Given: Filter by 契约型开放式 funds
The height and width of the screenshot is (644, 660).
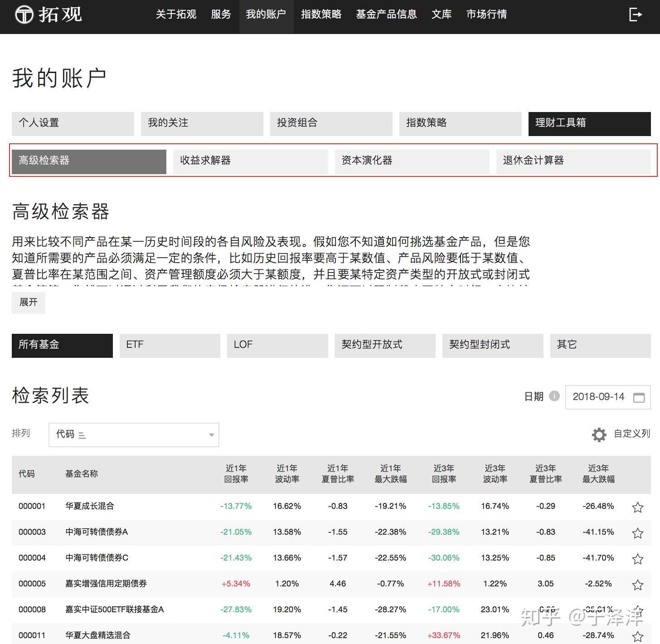Looking at the screenshot, I should [x=385, y=346].
